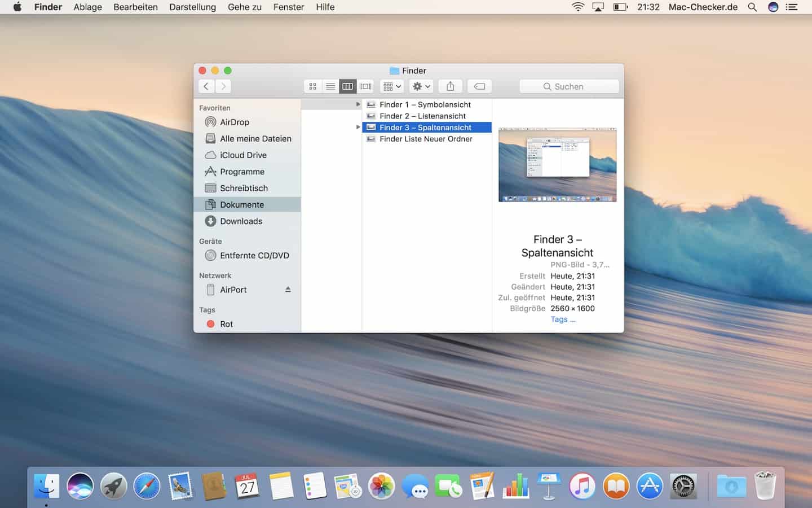Image resolution: width=812 pixels, height=508 pixels.
Task: Switch to icon view in Finder toolbar
Action: 312,86
